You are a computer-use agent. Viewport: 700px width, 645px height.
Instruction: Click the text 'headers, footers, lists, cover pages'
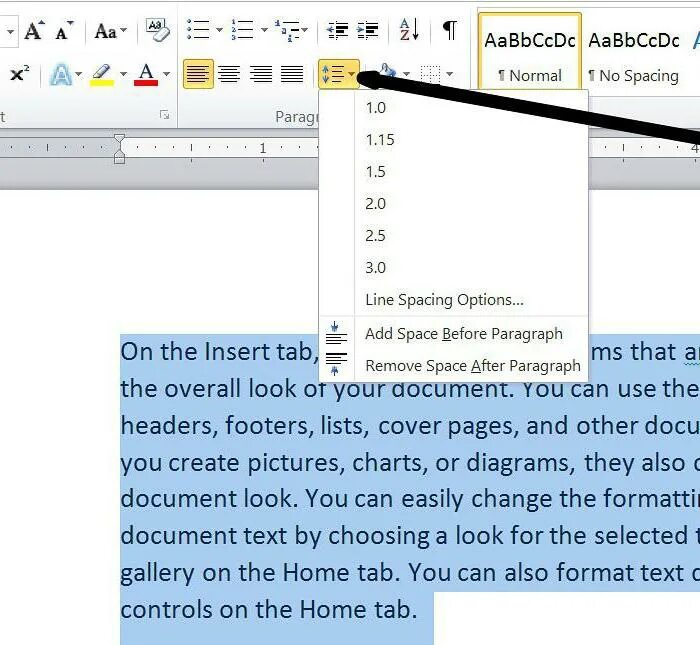coord(320,425)
